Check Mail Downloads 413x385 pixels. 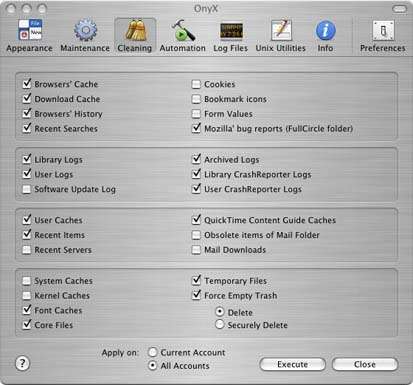pyautogui.click(x=196, y=250)
